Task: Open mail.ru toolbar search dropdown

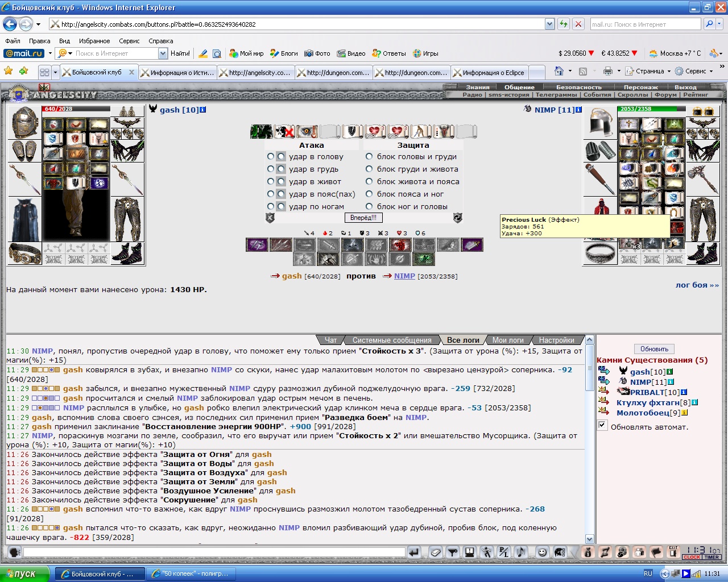Action: click(x=163, y=53)
